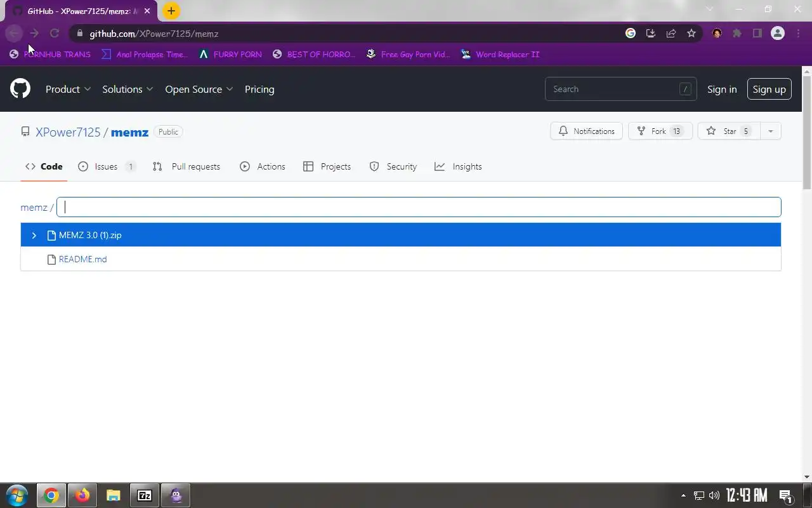
Task: Switch to the Issues tab
Action: tap(107, 166)
